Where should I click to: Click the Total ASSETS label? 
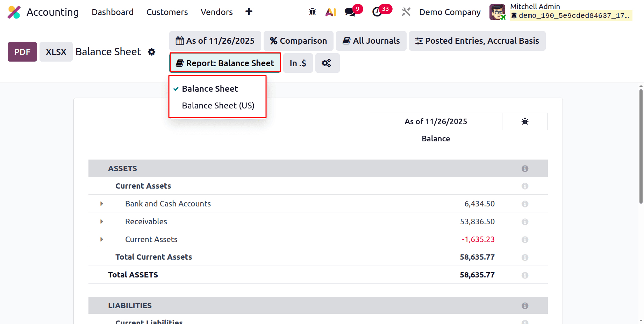(133, 275)
